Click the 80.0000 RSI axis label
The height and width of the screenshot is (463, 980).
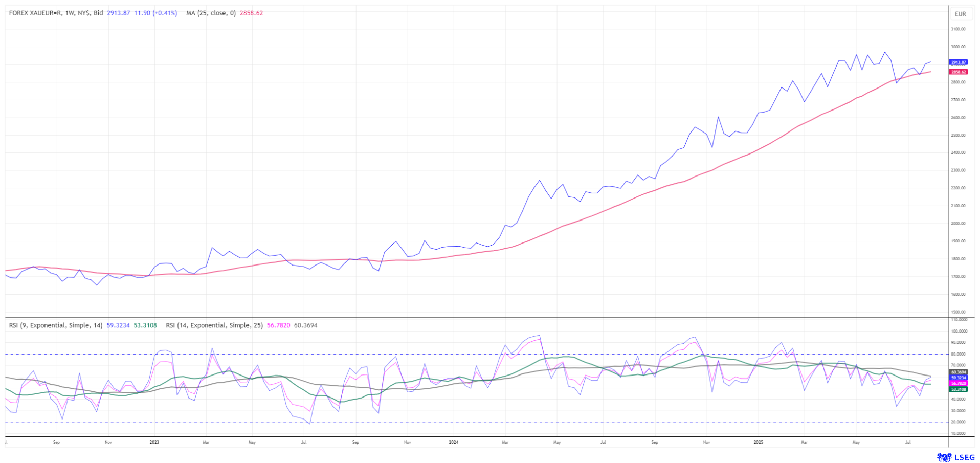click(x=958, y=354)
